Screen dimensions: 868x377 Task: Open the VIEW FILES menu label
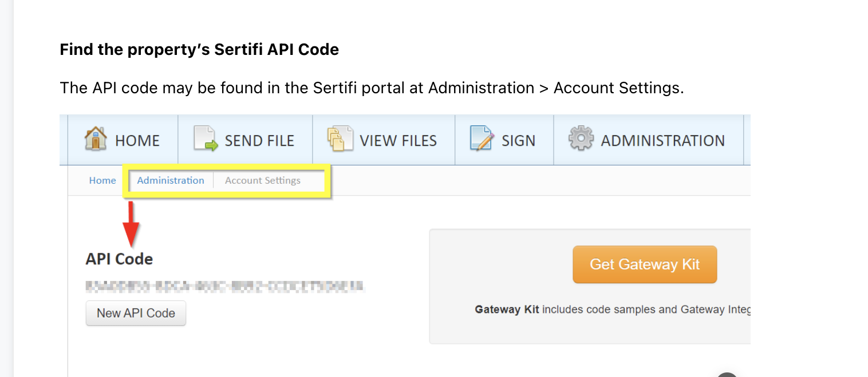398,141
